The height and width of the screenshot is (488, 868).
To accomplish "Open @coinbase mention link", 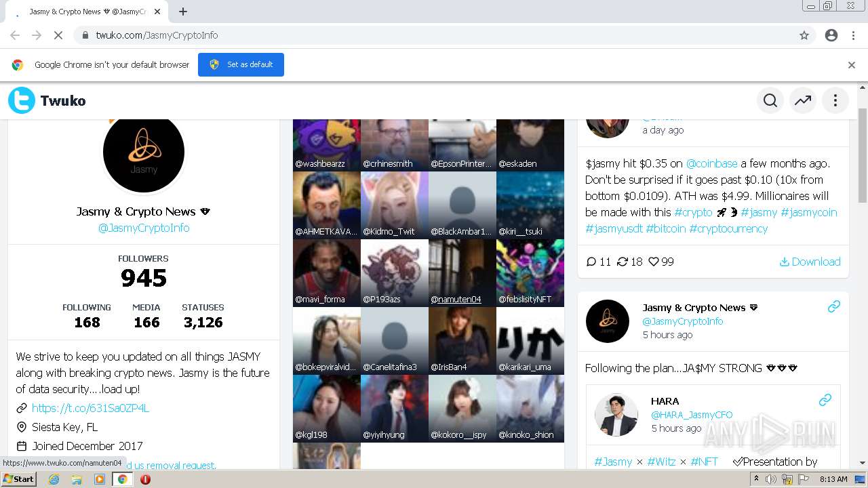I will (x=711, y=163).
